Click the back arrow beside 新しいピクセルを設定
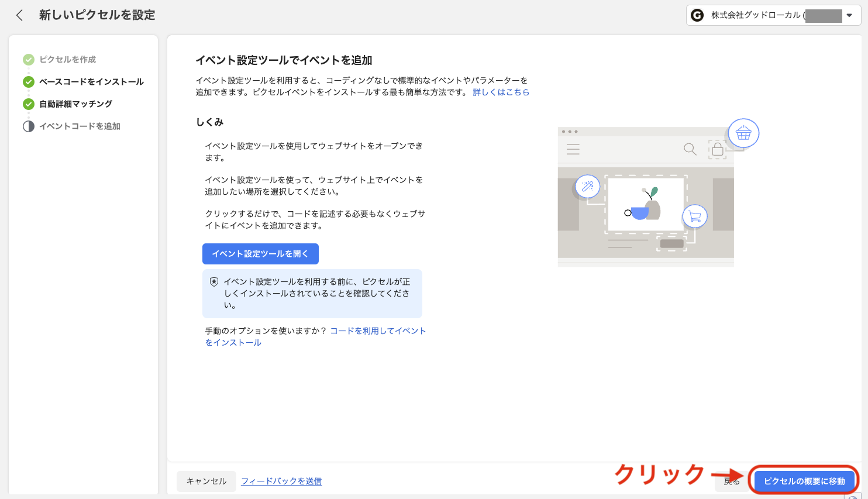The height and width of the screenshot is (499, 868). [x=19, y=15]
